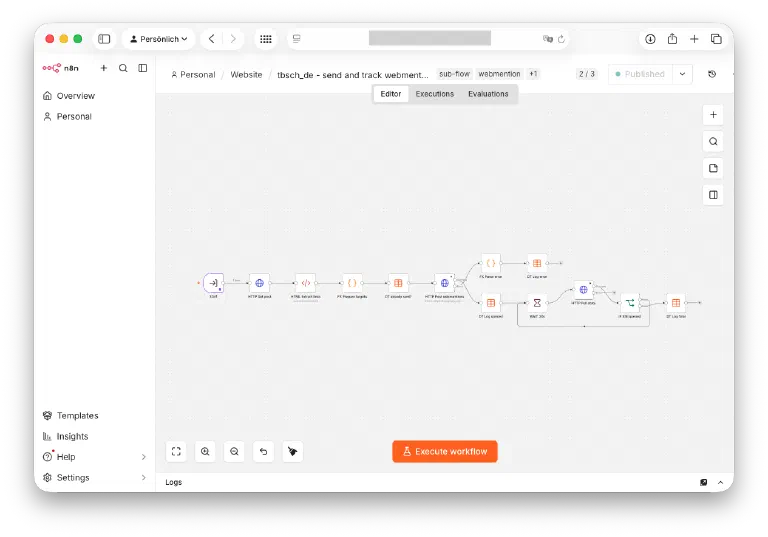Fit workflow to view icon
Viewport: 768px width, 537px height.
176,451
